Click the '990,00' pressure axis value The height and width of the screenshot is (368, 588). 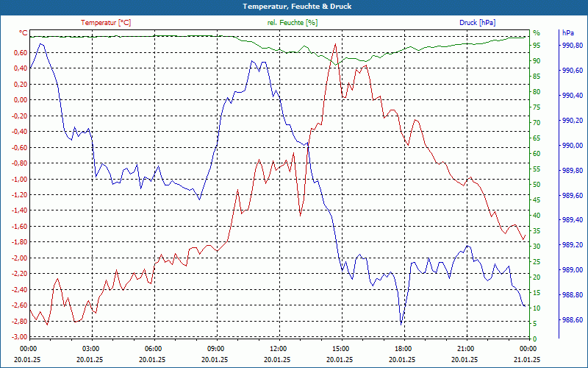(x=573, y=145)
